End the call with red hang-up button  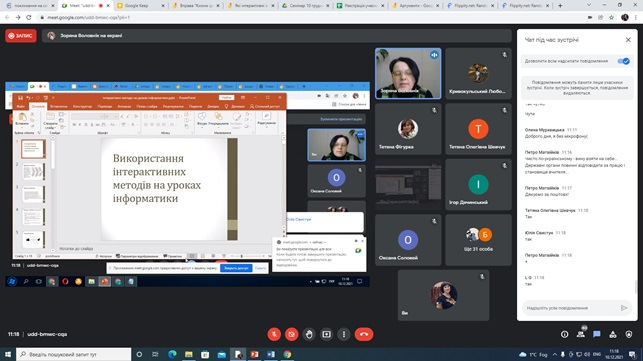(x=364, y=334)
